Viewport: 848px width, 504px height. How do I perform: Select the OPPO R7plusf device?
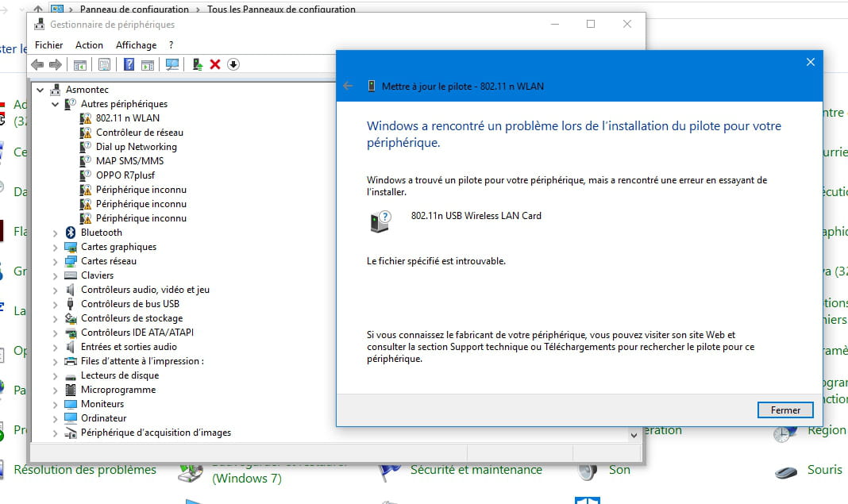coord(125,175)
